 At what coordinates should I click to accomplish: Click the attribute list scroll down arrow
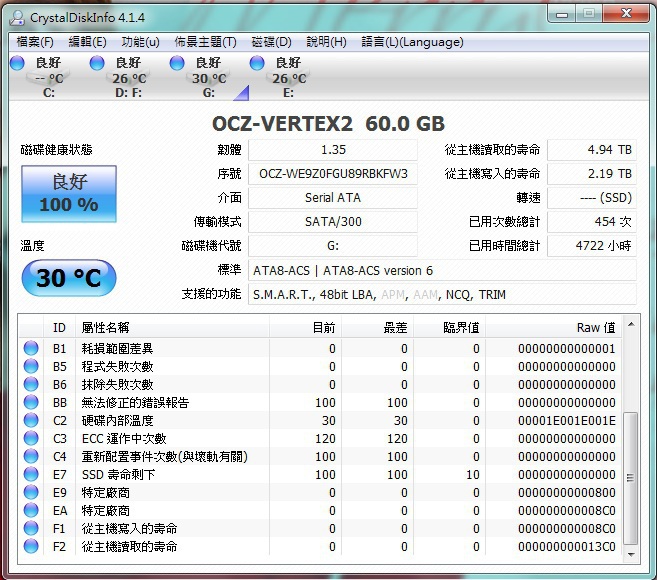tap(631, 554)
